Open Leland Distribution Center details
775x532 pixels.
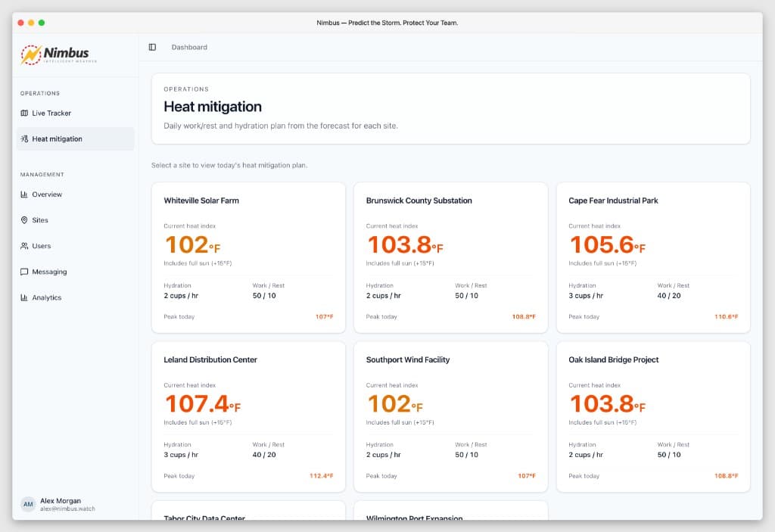[247, 416]
